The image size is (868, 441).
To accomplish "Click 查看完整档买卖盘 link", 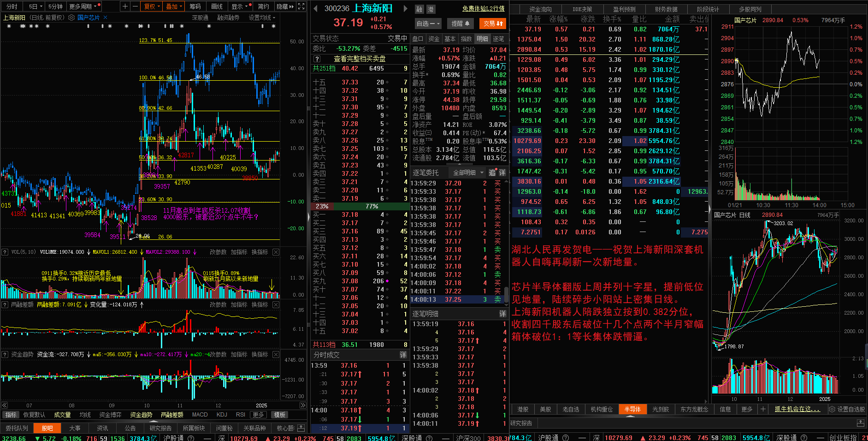I will (x=360, y=59).
